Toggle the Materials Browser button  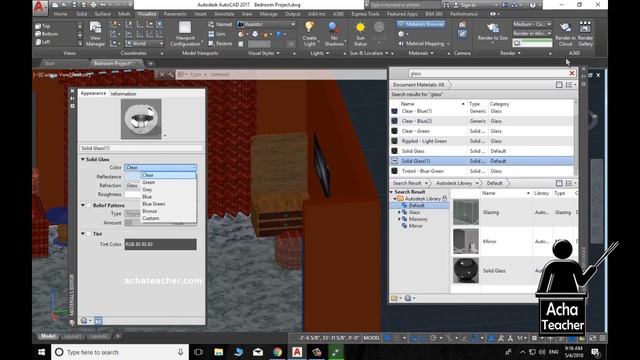[x=421, y=24]
